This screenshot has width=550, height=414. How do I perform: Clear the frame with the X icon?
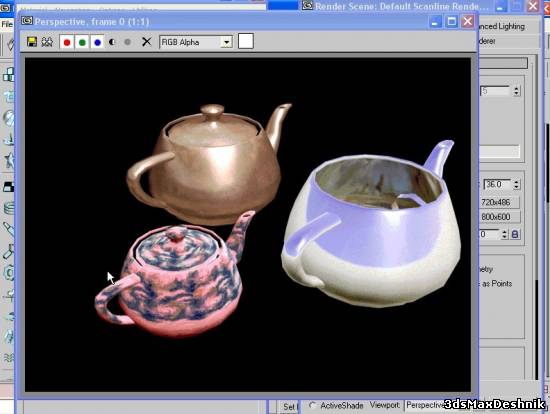point(146,42)
